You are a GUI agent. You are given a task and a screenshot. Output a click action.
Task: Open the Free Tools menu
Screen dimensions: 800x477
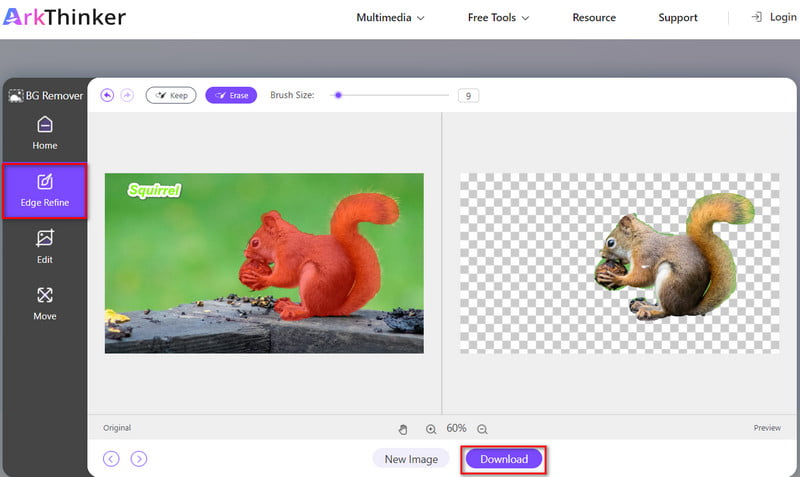point(498,18)
